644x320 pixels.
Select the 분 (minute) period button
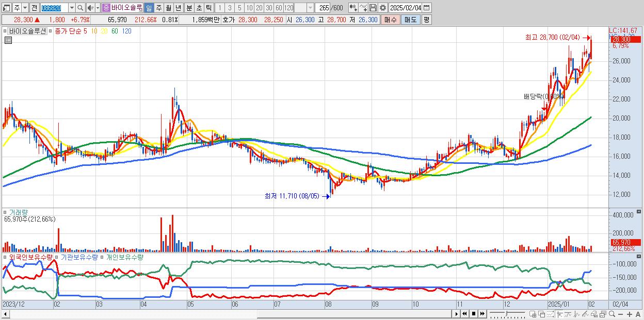[189, 8]
